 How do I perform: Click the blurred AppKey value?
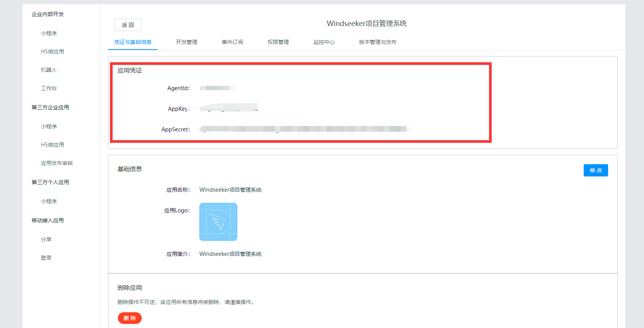229,107
